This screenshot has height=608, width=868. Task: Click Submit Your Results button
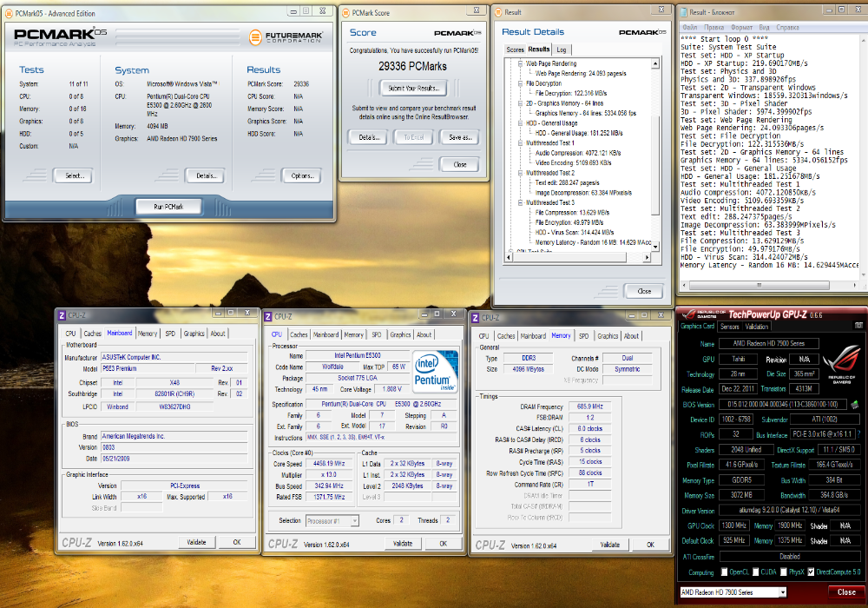(413, 88)
